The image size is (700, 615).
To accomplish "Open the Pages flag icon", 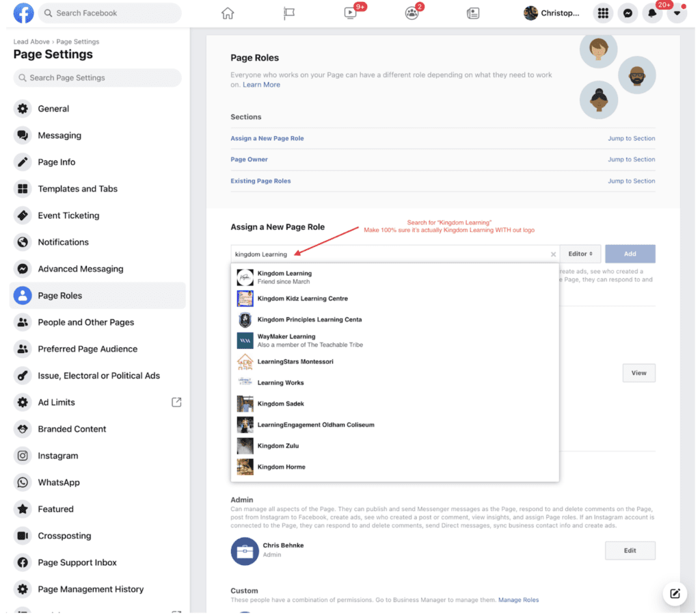I will click(x=289, y=14).
